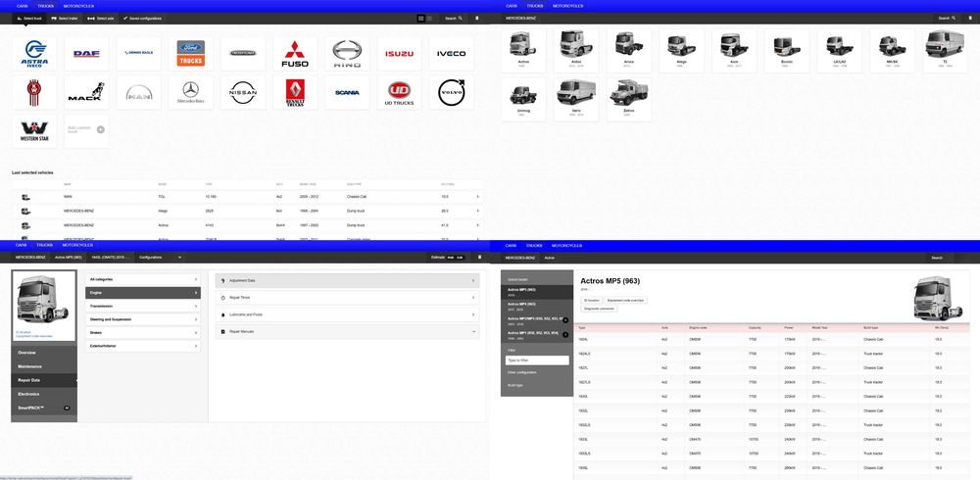Open the Adjustment Data section
The height and width of the screenshot is (480, 980).
(x=348, y=280)
